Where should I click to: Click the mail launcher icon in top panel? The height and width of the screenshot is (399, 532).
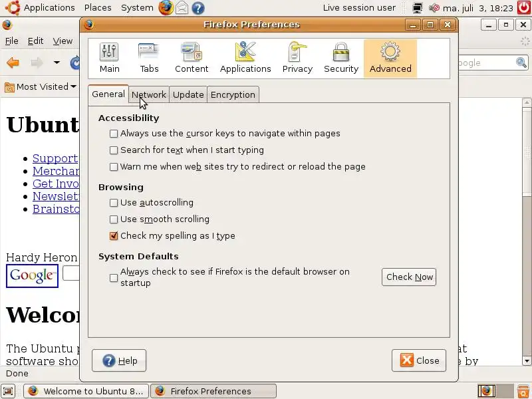182,7
